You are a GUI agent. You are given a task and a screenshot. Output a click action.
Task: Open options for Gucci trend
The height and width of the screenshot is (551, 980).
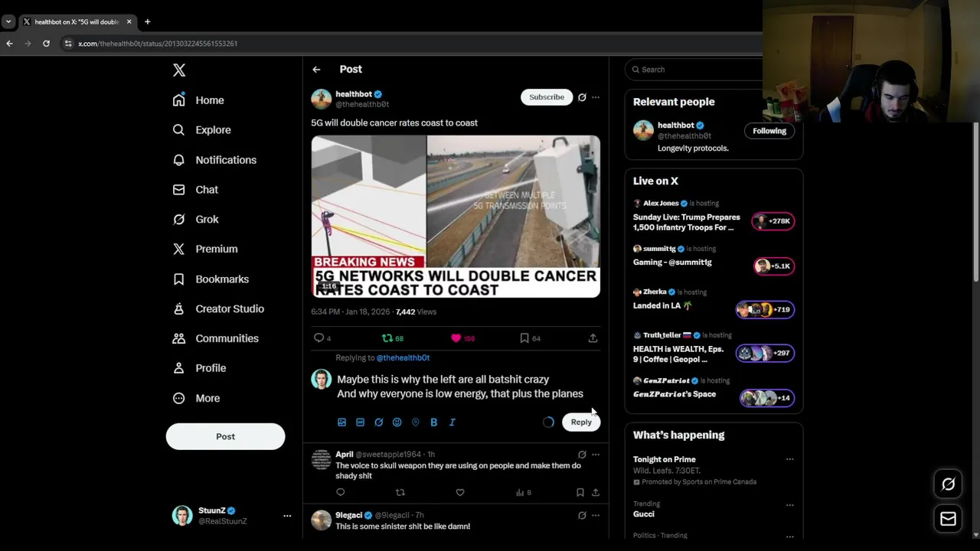coord(789,505)
